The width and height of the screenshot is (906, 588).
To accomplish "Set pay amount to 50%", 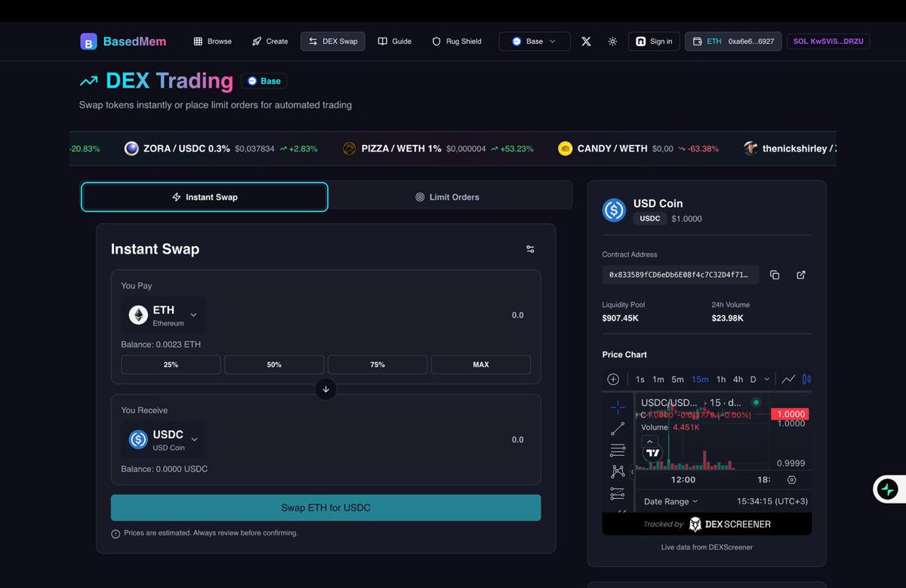I will click(x=274, y=365).
